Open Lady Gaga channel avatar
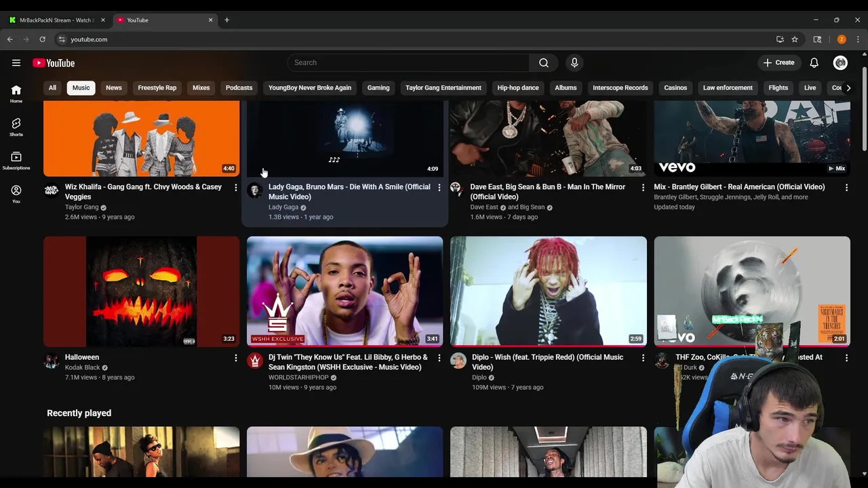 (255, 190)
